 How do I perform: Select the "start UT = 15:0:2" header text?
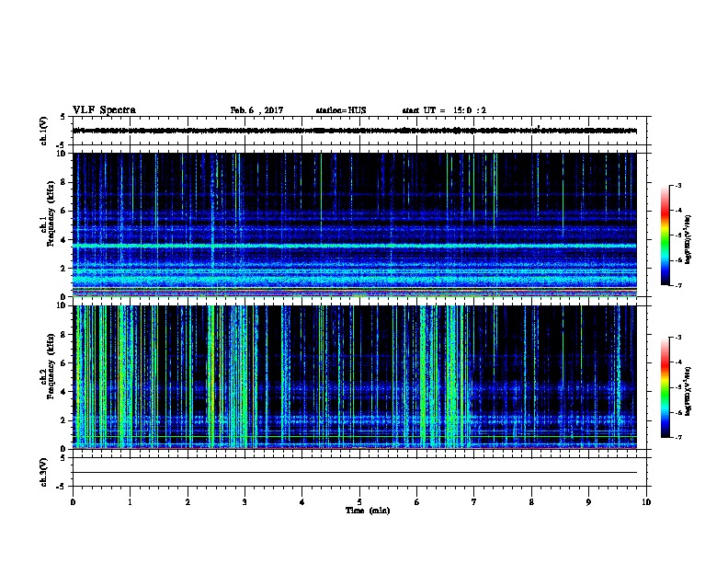pyautogui.click(x=444, y=110)
